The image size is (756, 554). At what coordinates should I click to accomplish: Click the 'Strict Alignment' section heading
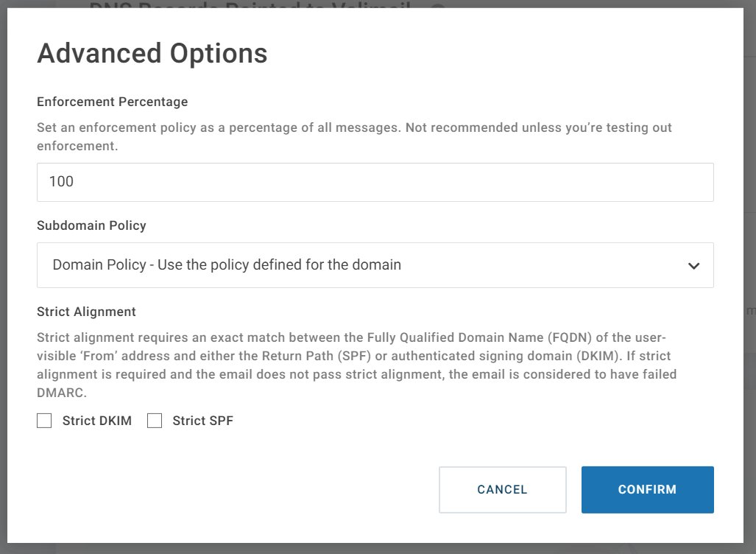point(86,312)
